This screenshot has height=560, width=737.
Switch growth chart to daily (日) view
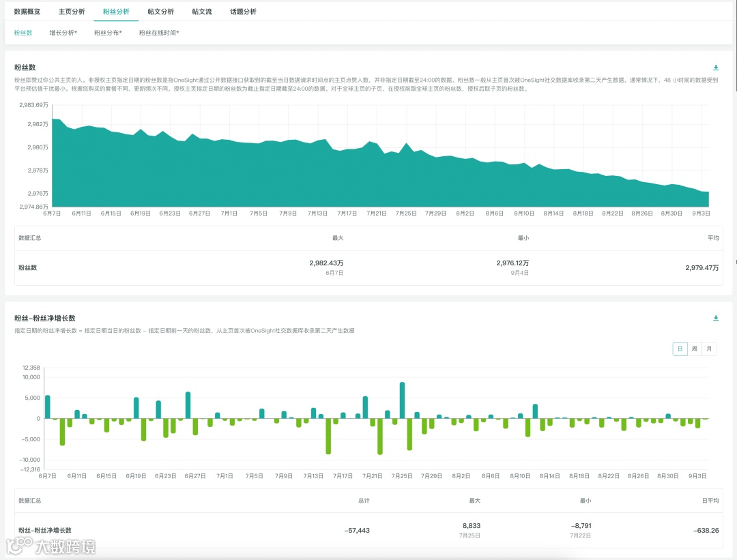click(680, 349)
